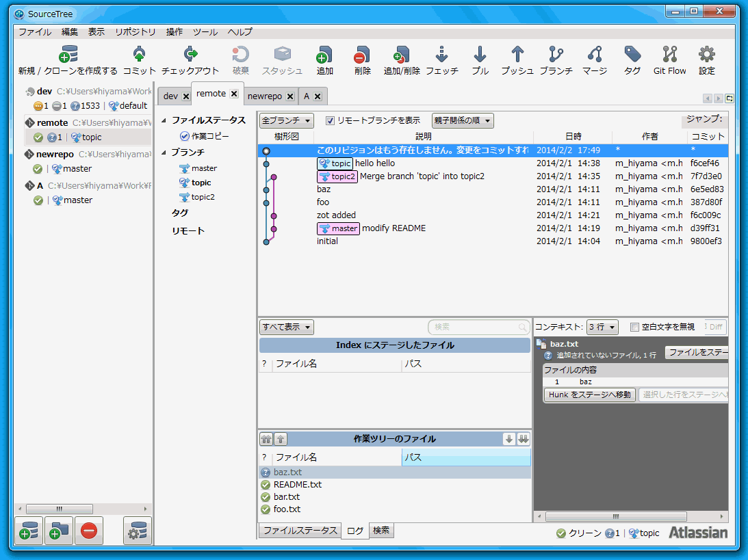This screenshot has width=748, height=560.
Task: Open the 親子関係の順 sort dropdown
Action: point(463,121)
